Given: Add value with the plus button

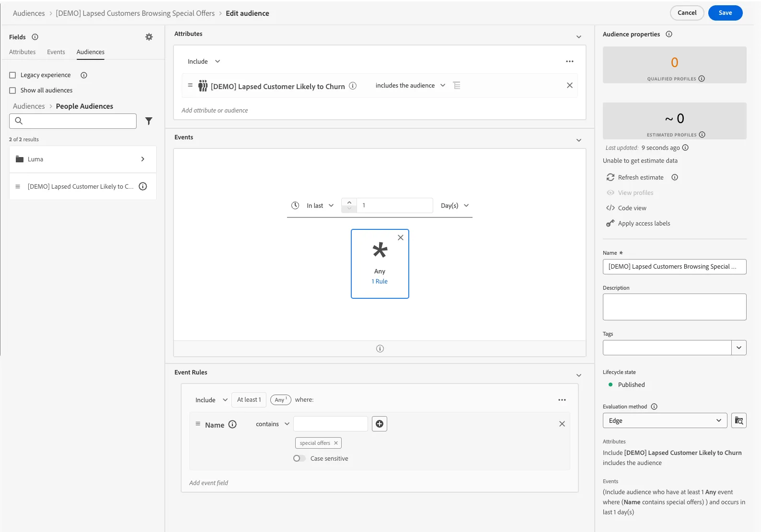Looking at the screenshot, I should [380, 424].
